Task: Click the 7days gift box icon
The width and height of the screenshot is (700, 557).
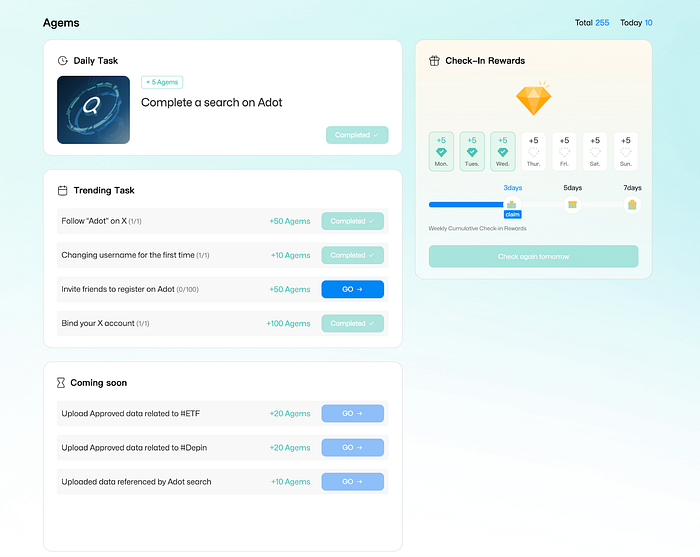Action: coord(632,205)
